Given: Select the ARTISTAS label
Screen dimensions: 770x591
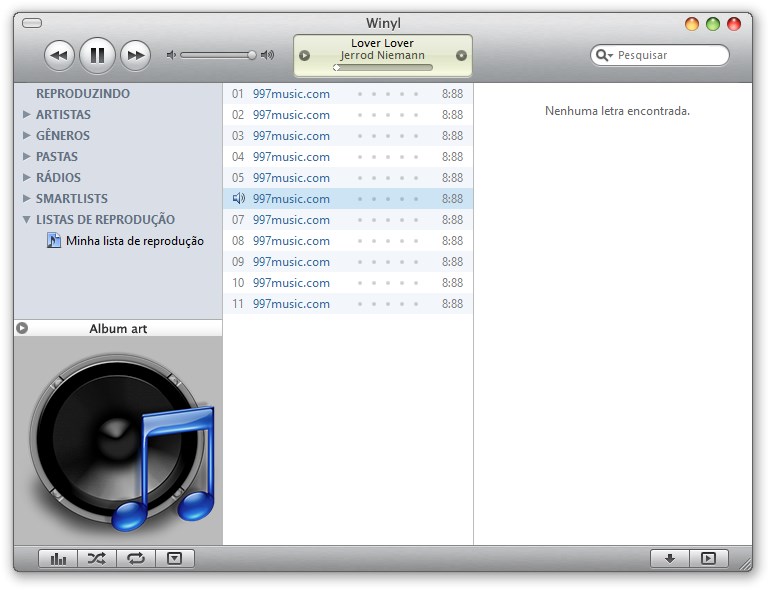Looking at the screenshot, I should 63,114.
